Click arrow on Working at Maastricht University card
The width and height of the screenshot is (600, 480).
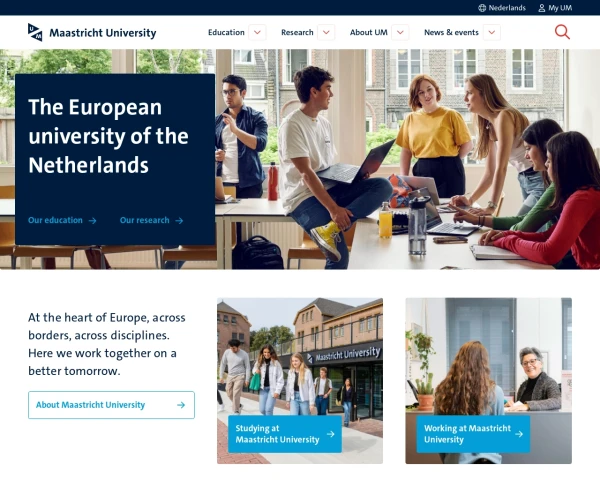[519, 434]
